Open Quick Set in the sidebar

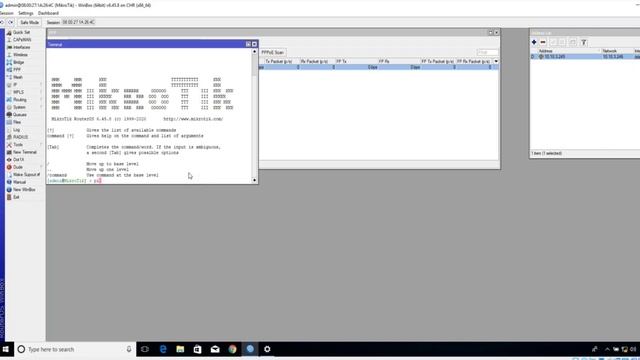(x=21, y=32)
